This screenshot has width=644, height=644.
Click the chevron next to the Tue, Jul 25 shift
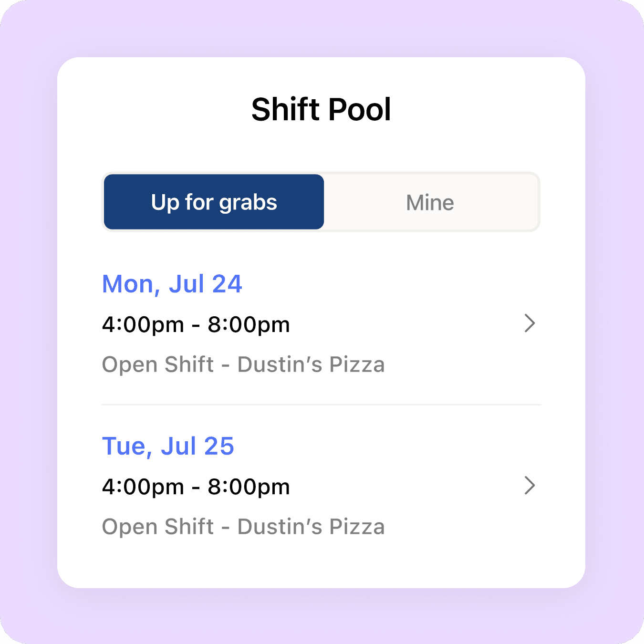[x=530, y=486]
